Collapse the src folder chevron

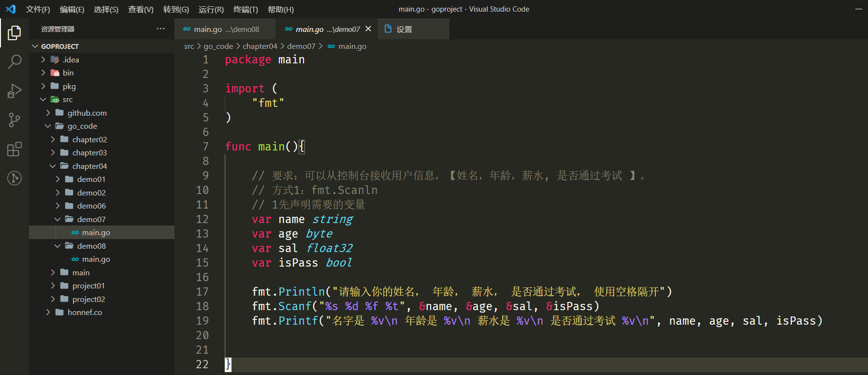[x=43, y=100]
